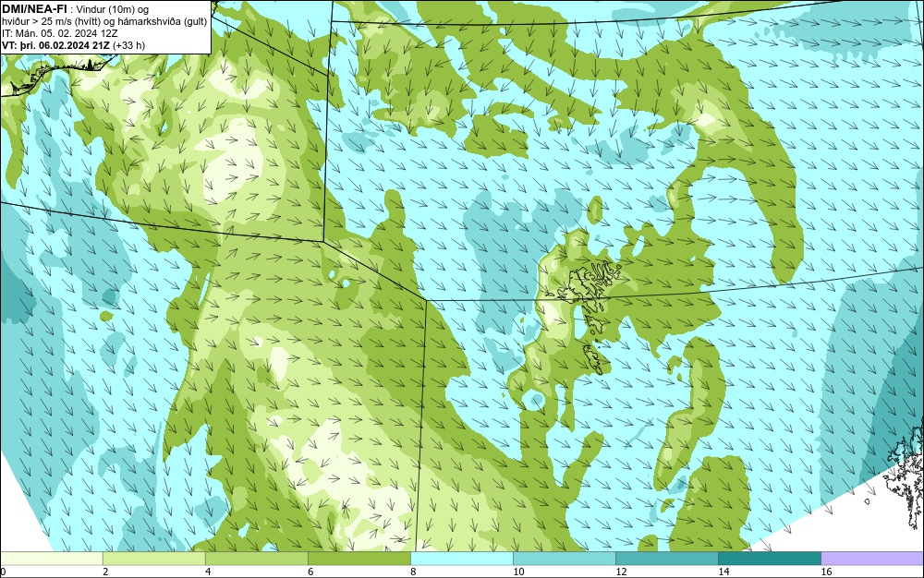Screen dimensions: 924x578
Task: Click the 2–4 m/s light green legend swatch
Action: point(153,558)
